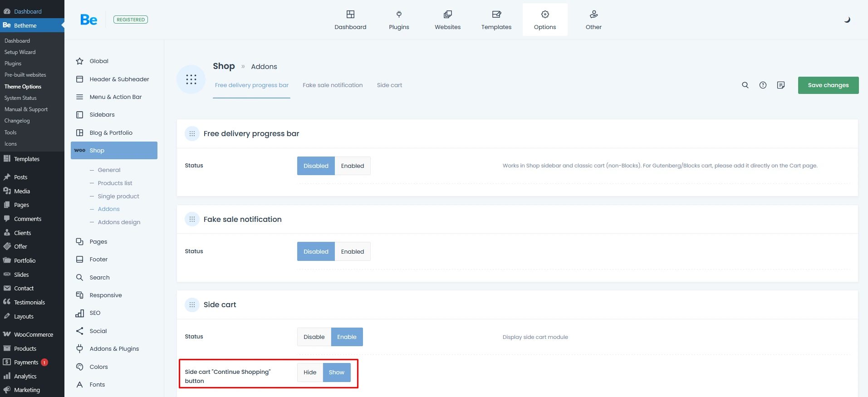Select Show for the Continue Shopping button
This screenshot has height=397, width=868.
coord(337,372)
